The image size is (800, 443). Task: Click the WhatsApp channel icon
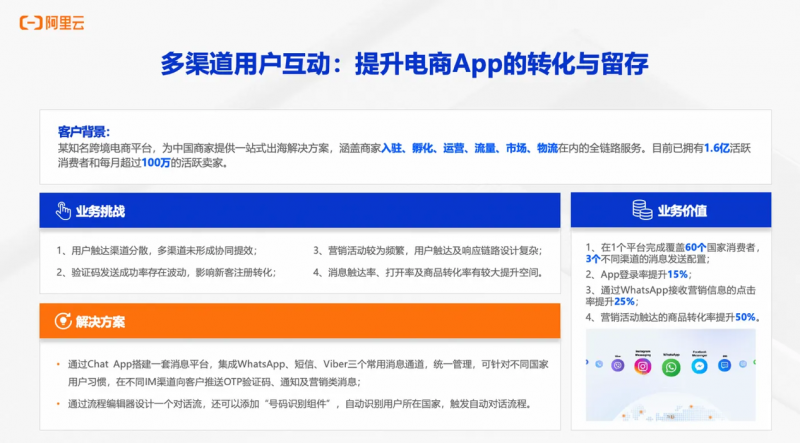pyautogui.click(x=671, y=366)
